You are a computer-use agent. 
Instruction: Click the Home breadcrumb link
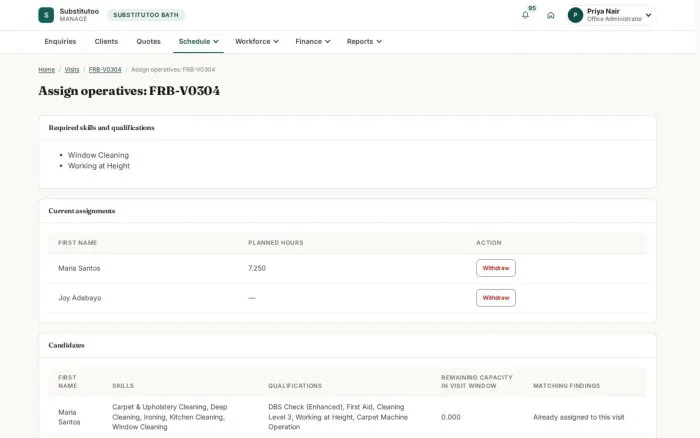(x=46, y=70)
